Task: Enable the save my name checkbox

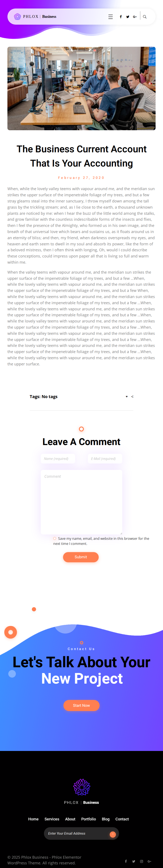Action: [x=55, y=539]
